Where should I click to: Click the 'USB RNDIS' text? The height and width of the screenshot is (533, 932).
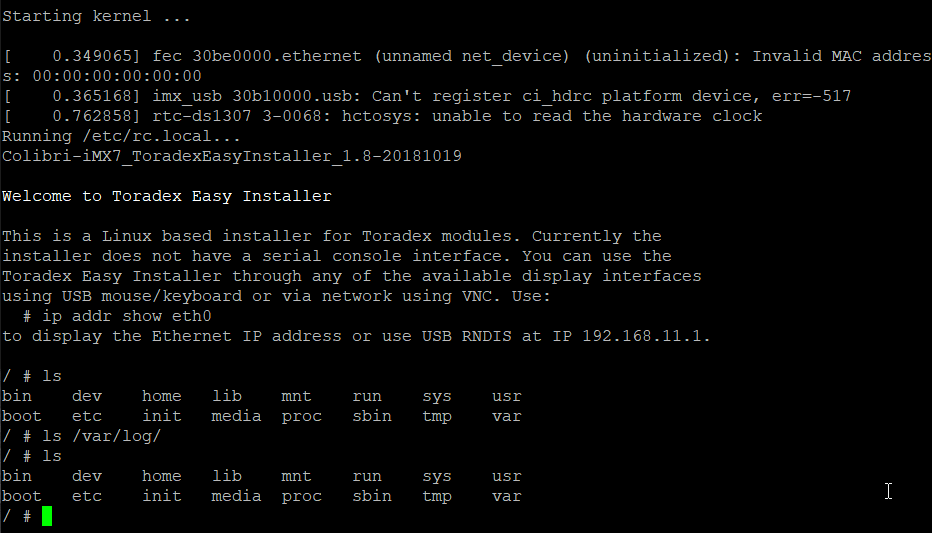[x=467, y=336]
